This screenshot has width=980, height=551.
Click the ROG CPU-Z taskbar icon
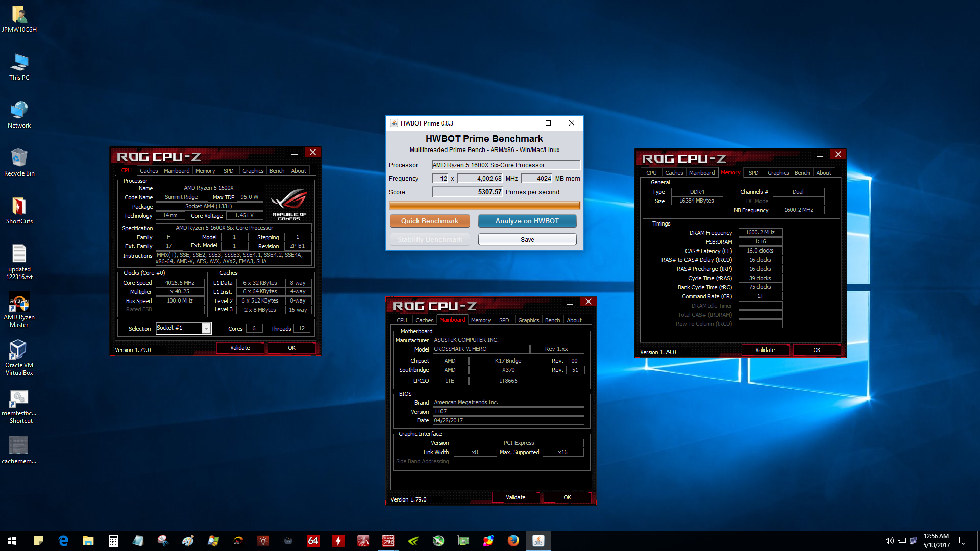[388, 541]
